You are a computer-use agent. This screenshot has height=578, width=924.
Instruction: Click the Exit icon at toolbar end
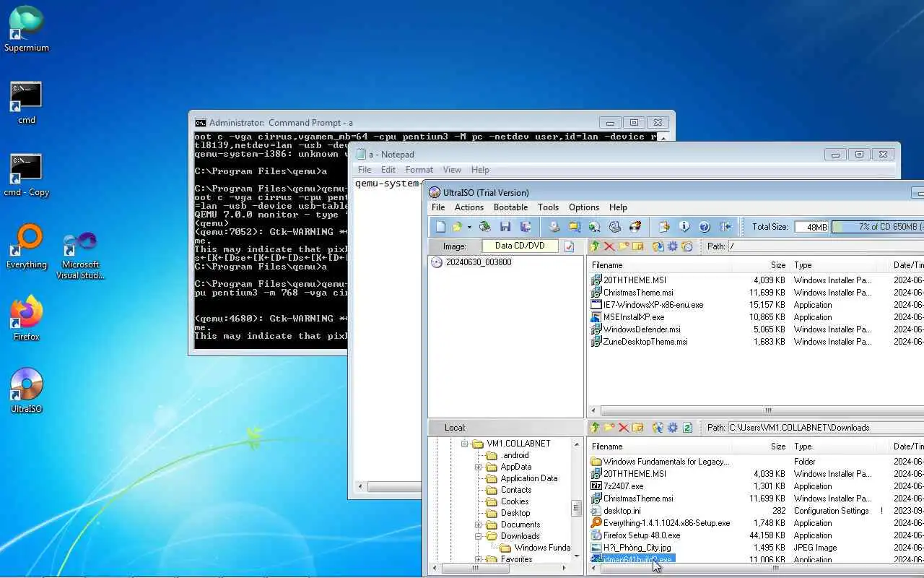(x=725, y=227)
